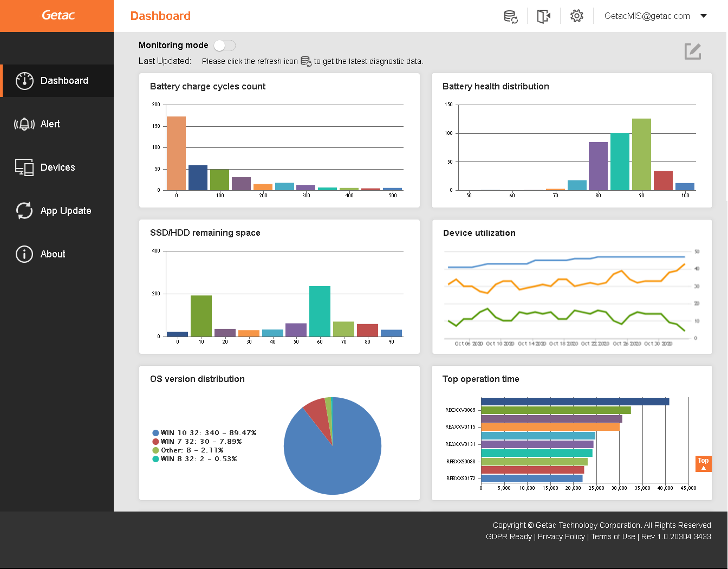
Task: Click the Battery health distribution title
Action: pyautogui.click(x=496, y=86)
